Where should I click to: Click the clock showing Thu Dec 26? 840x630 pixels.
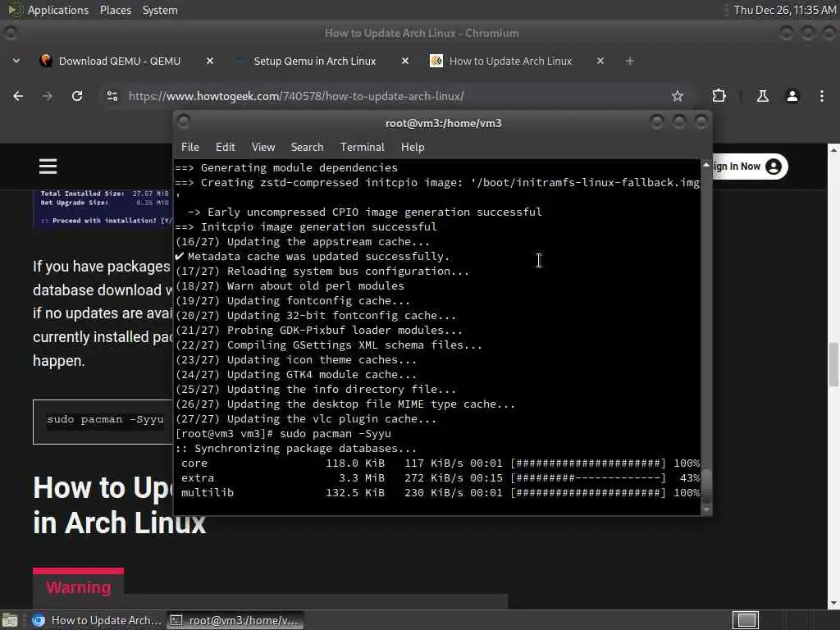pos(785,10)
